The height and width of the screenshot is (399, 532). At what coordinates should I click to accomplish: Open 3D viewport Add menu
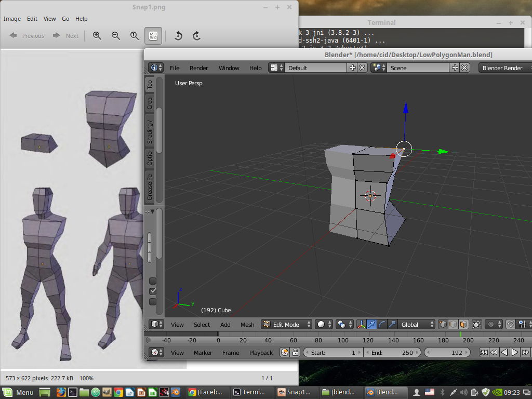[x=225, y=325]
